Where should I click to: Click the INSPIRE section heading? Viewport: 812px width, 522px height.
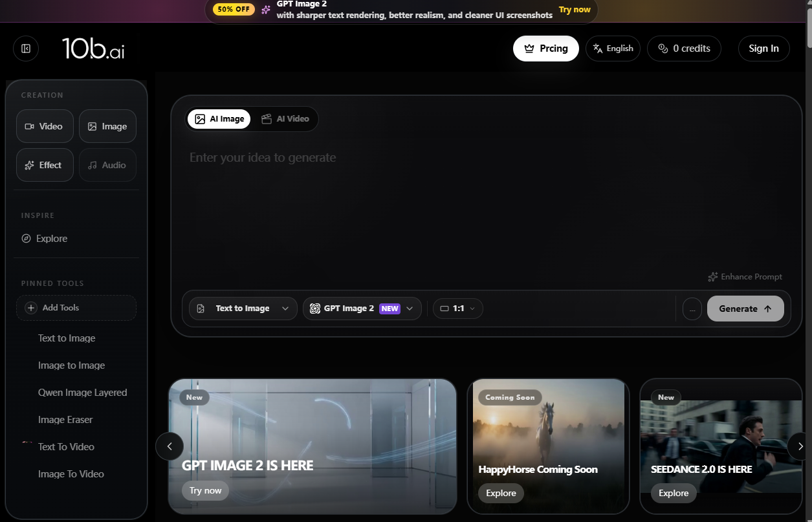(38, 215)
